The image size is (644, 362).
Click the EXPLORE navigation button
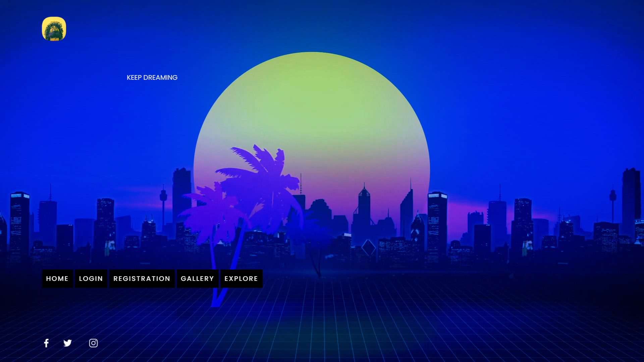click(x=241, y=279)
